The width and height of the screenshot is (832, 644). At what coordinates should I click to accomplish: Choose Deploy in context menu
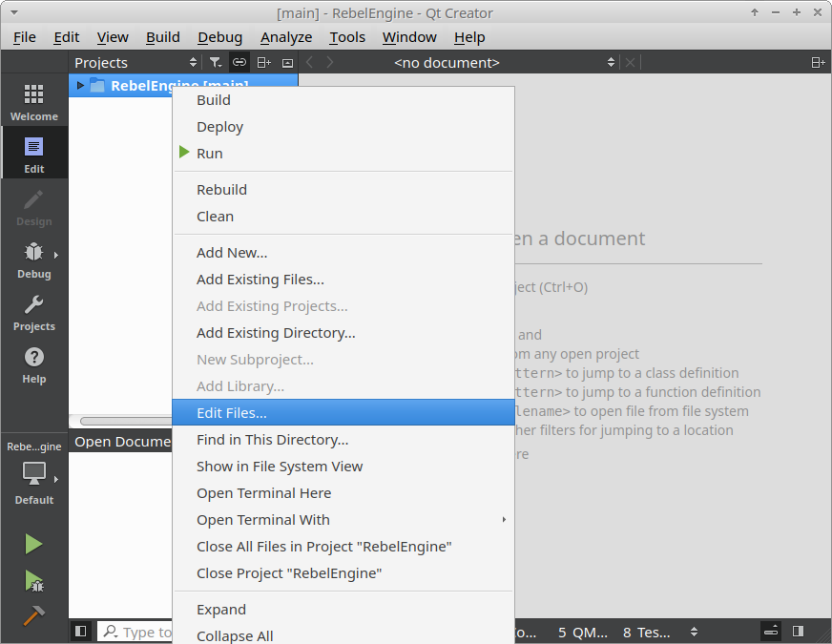click(x=343, y=127)
